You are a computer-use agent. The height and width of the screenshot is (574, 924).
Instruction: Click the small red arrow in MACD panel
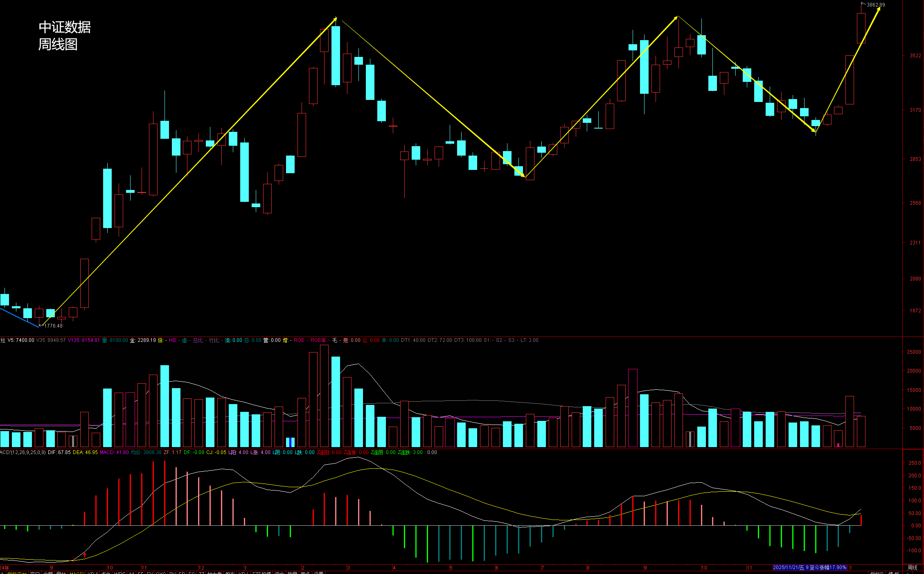click(x=85, y=555)
